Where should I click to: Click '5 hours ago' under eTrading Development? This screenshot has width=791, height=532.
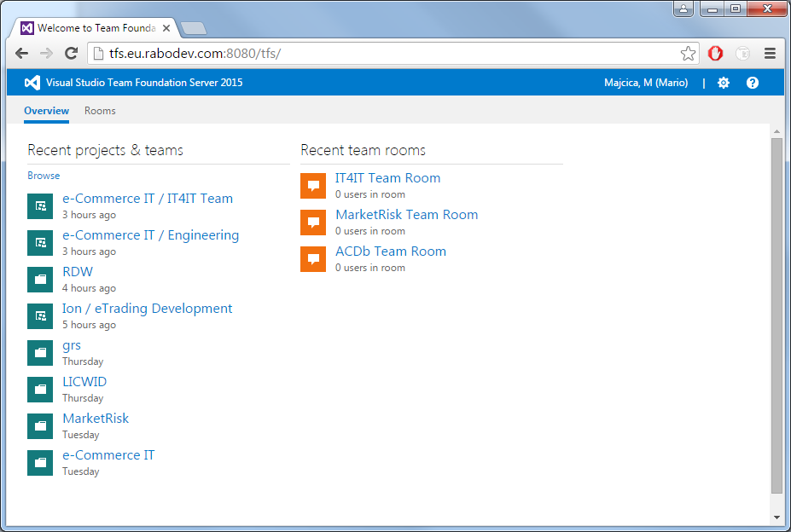point(89,325)
